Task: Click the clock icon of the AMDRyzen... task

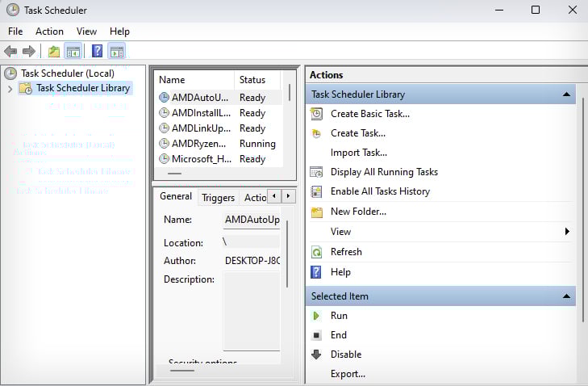Action: click(x=164, y=144)
